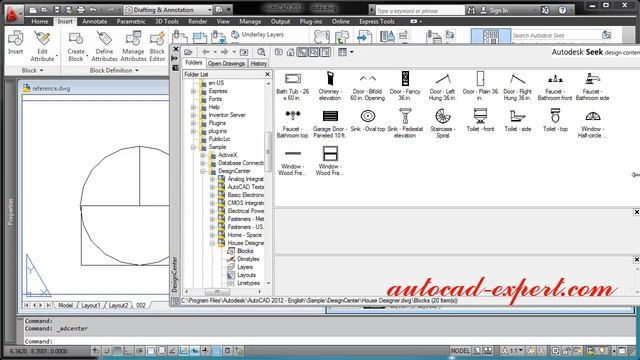Click the DesignCenter Favorites icon
The height and width of the screenshot is (360, 640).
(x=278, y=52)
